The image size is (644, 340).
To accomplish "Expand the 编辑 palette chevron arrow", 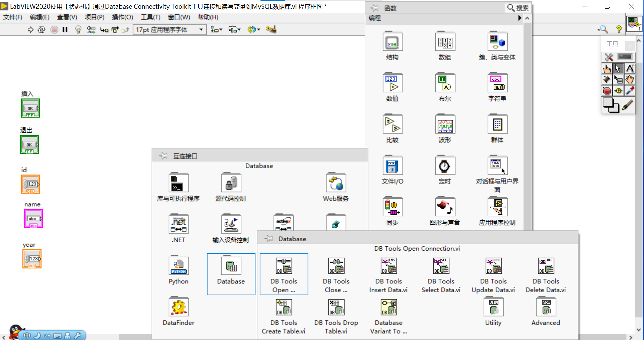I will click(x=520, y=18).
